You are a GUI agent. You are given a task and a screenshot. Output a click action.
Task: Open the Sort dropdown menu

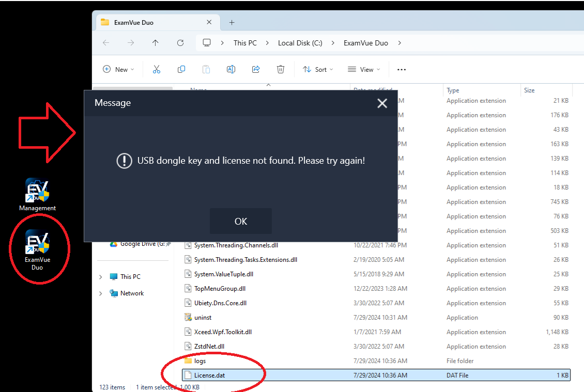[x=318, y=69]
